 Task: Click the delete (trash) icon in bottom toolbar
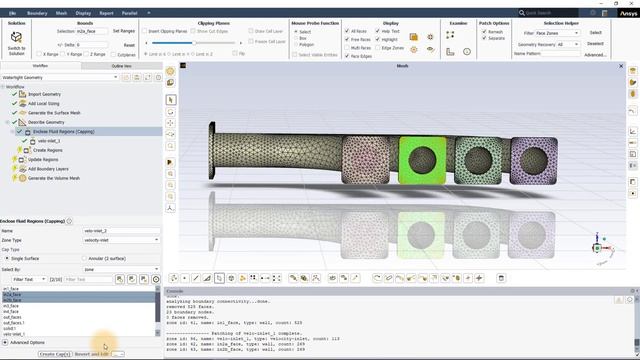[501, 278]
